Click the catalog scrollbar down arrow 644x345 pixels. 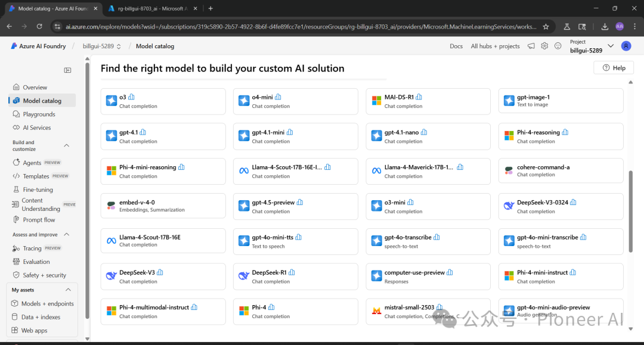(x=630, y=329)
